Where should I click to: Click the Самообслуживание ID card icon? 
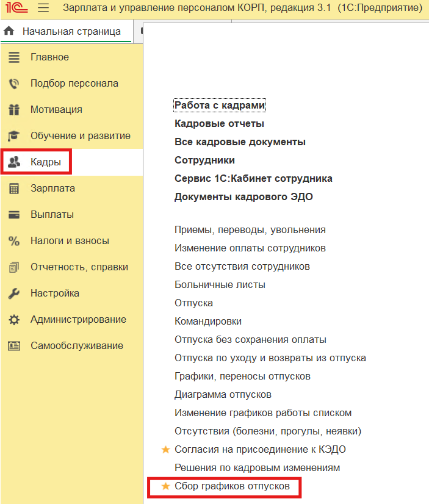click(x=14, y=346)
